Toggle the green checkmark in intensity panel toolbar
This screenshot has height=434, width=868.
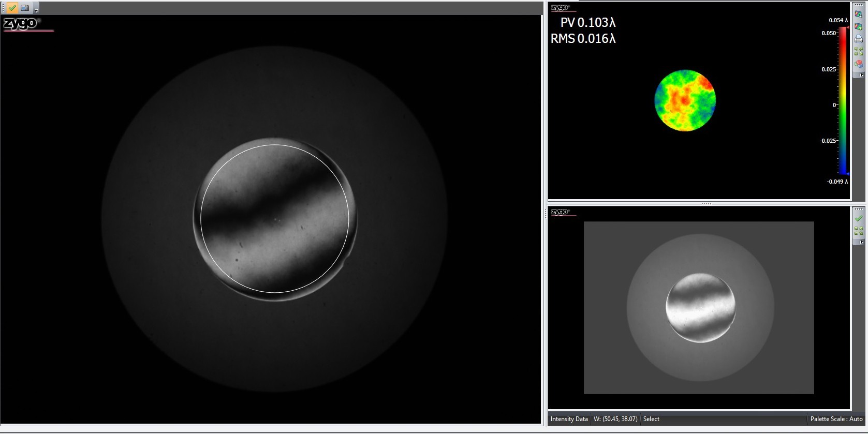[859, 219]
